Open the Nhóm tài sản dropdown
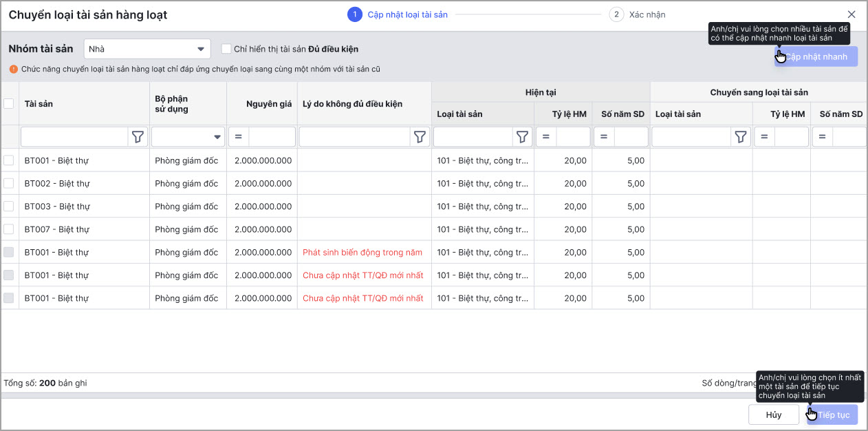The height and width of the screenshot is (431, 868). coord(147,49)
